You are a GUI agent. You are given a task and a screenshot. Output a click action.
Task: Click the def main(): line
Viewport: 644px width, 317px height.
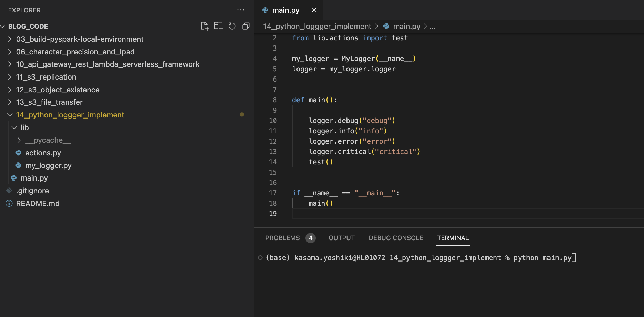tap(314, 100)
